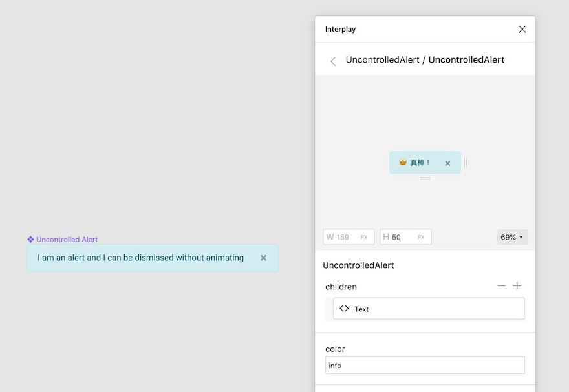The height and width of the screenshot is (392, 569).
Task: Click the height field showing 50
Action: (405, 237)
